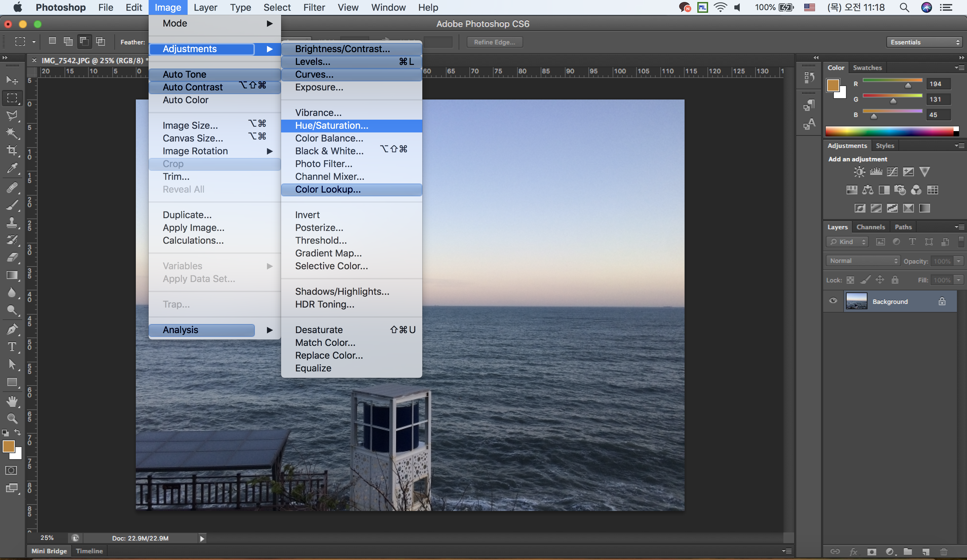967x560 pixels.
Task: Open the Kind filter dropdown
Action: click(847, 242)
